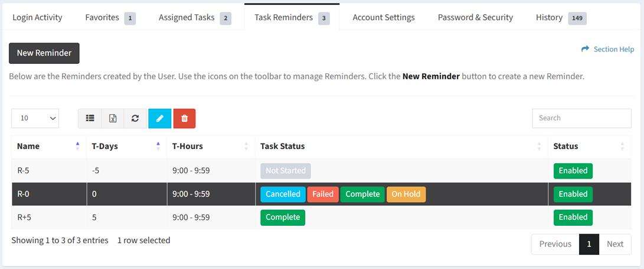Image resolution: width=644 pixels, height=269 pixels.
Task: Sort the Task Status column
Action: [x=540, y=147]
